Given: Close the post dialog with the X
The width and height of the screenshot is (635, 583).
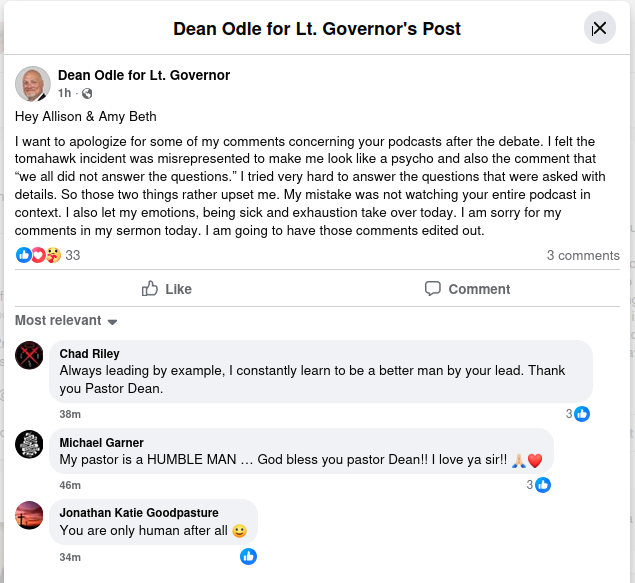Looking at the screenshot, I should (x=599, y=28).
